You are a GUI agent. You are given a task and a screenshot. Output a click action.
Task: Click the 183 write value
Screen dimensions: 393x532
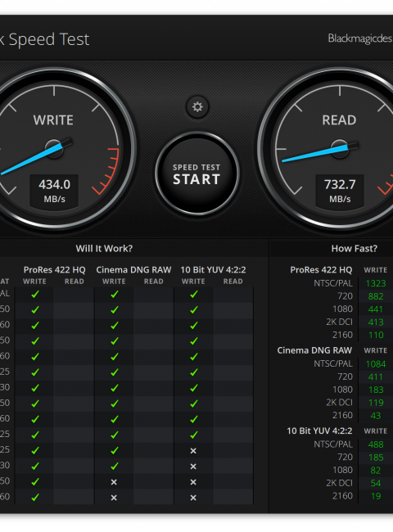pos(376,390)
